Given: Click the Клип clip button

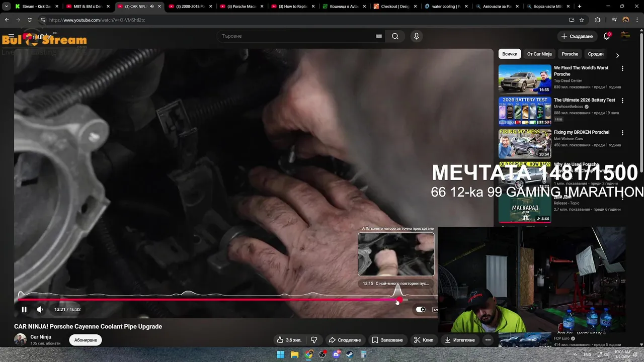Looking at the screenshot, I should (x=424, y=340).
